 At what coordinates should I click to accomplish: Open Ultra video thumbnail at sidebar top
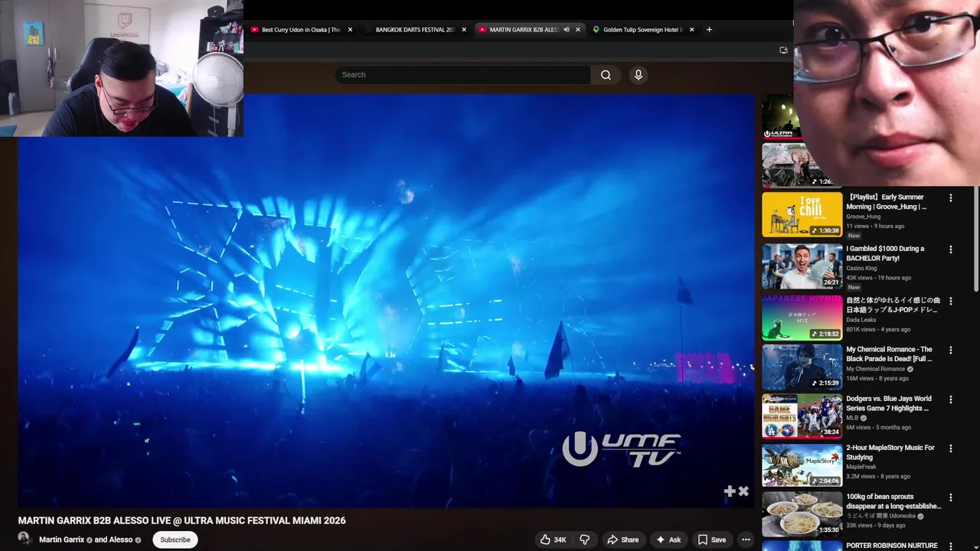click(x=781, y=116)
